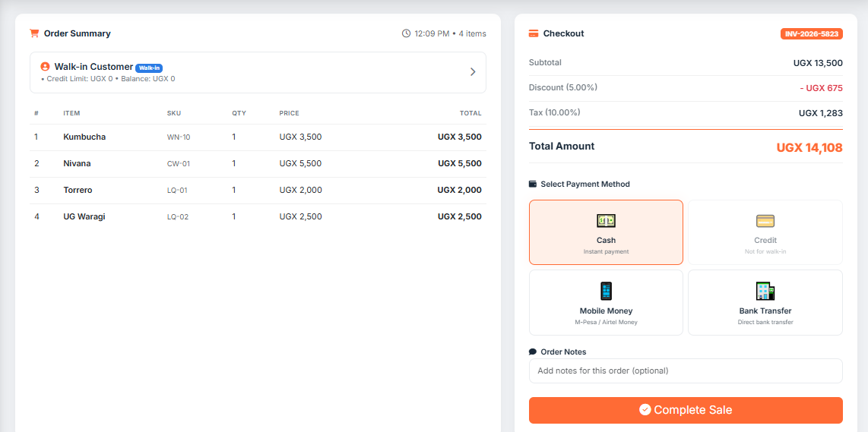Viewport: 868px width, 432px height.
Task: Click the orange user avatar icon
Action: click(x=46, y=66)
